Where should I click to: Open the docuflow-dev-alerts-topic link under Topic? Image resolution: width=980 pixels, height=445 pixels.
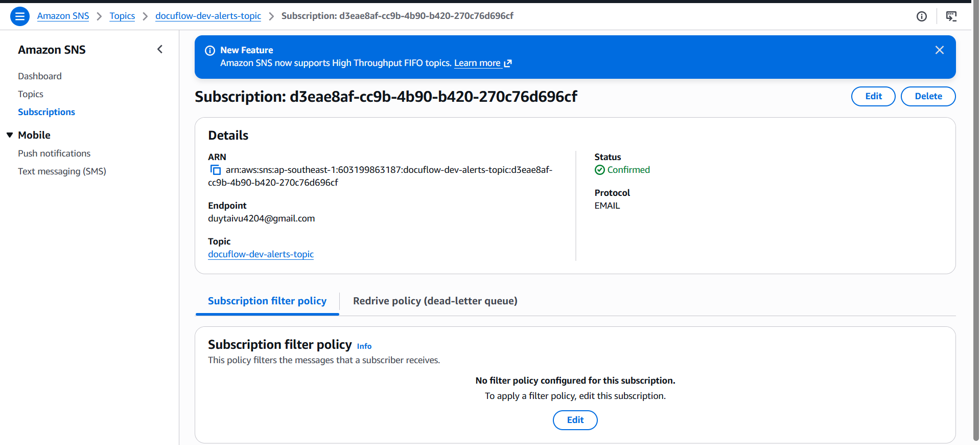(x=261, y=254)
